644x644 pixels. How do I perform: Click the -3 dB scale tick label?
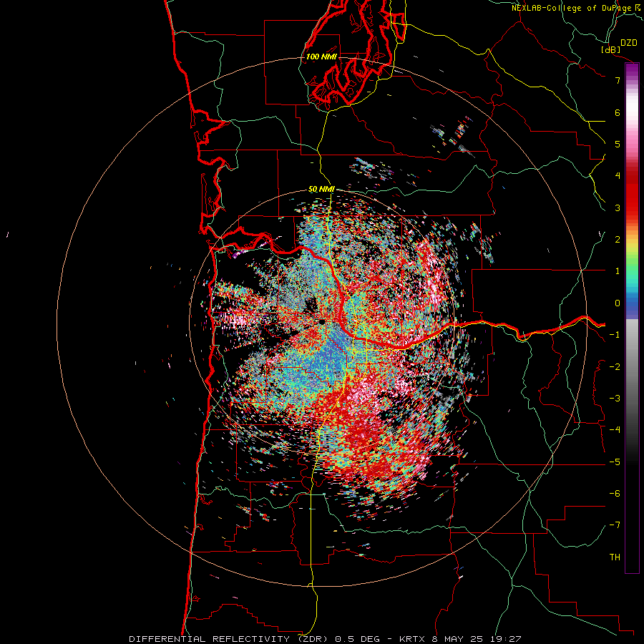click(x=615, y=398)
